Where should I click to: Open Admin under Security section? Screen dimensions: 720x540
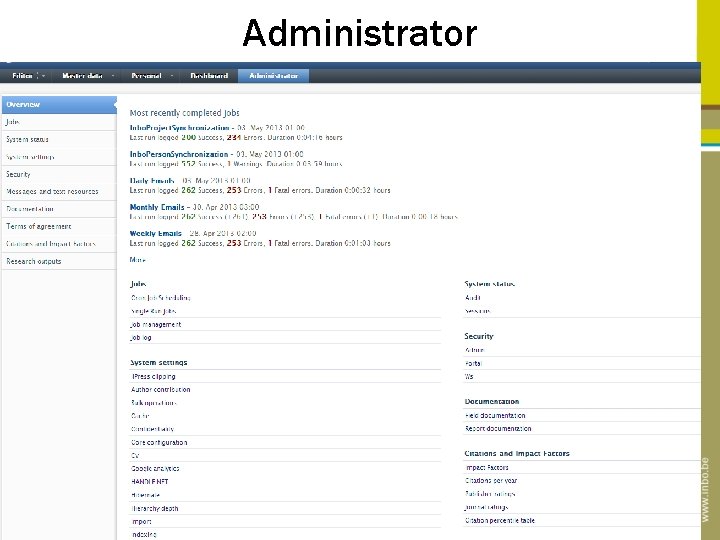pos(474,350)
